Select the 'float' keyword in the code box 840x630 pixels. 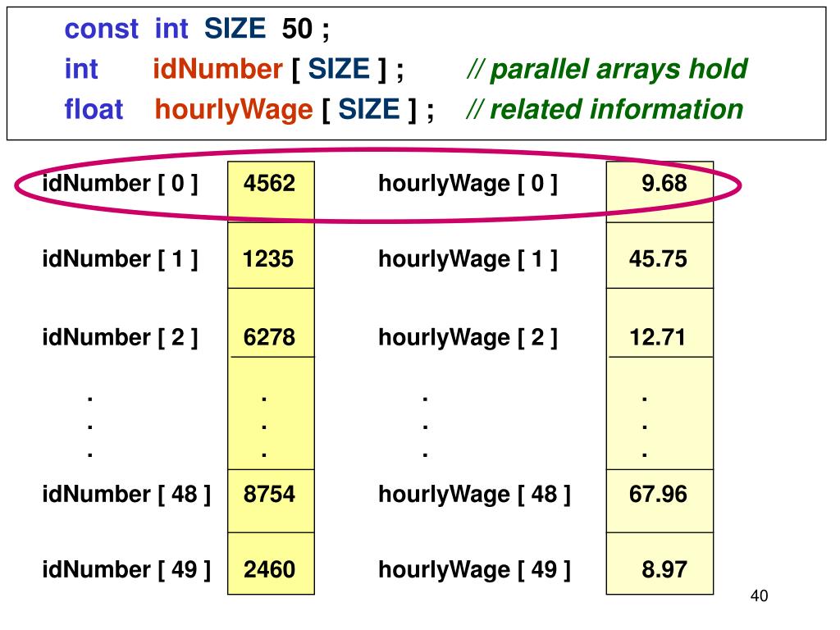(x=94, y=109)
